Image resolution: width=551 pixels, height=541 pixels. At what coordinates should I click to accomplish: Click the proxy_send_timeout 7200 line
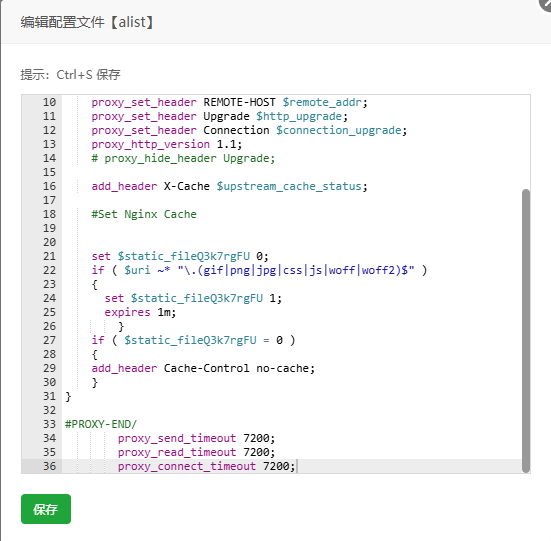pos(196,438)
